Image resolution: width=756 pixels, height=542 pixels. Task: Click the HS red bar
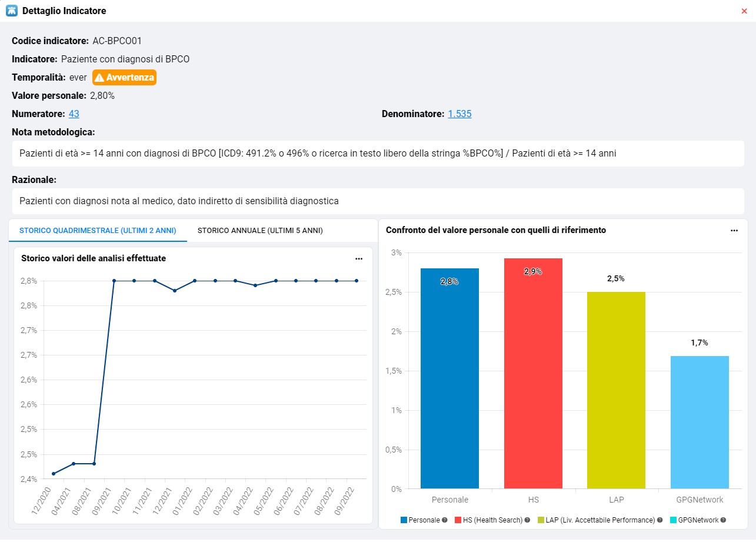pos(533,373)
